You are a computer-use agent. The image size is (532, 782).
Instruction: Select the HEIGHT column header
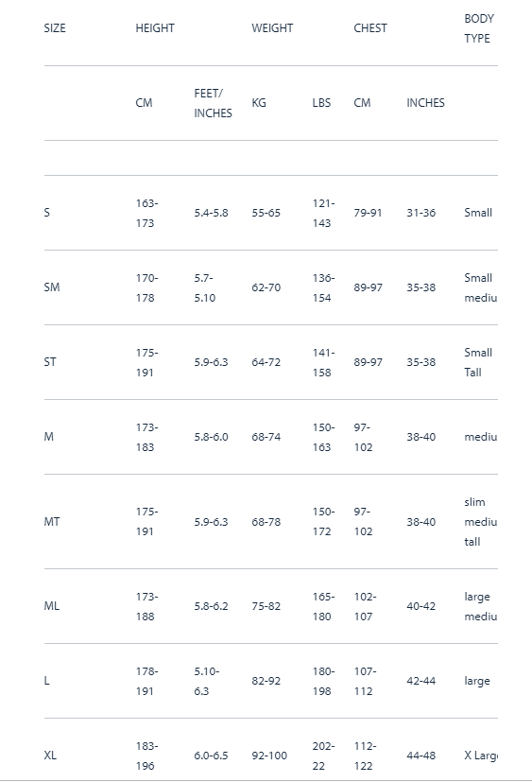tap(155, 28)
